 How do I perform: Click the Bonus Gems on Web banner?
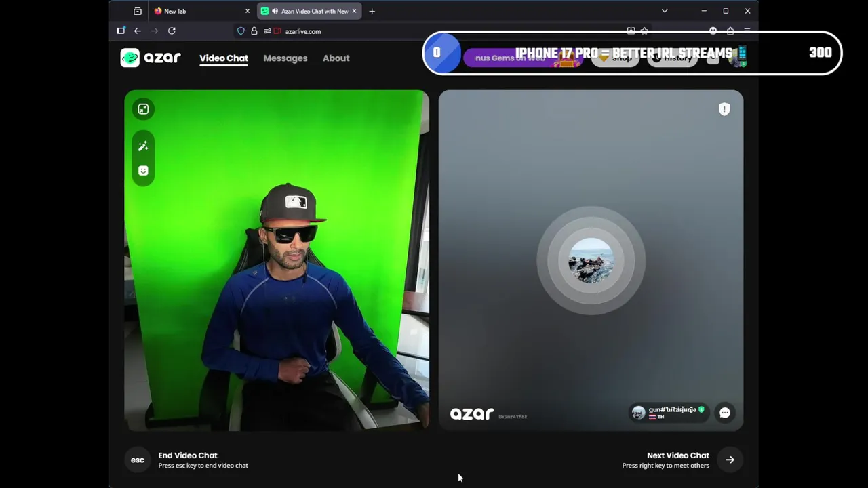pyautogui.click(x=523, y=58)
